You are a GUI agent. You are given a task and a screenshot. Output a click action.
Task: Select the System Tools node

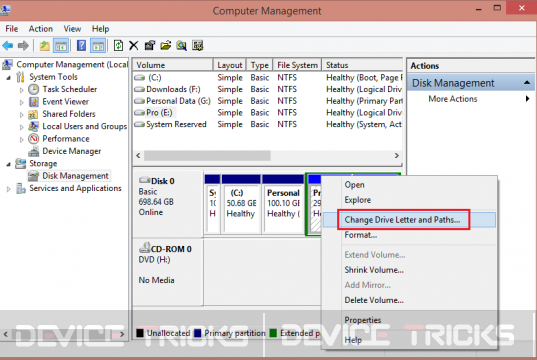pyautogui.click(x=53, y=77)
